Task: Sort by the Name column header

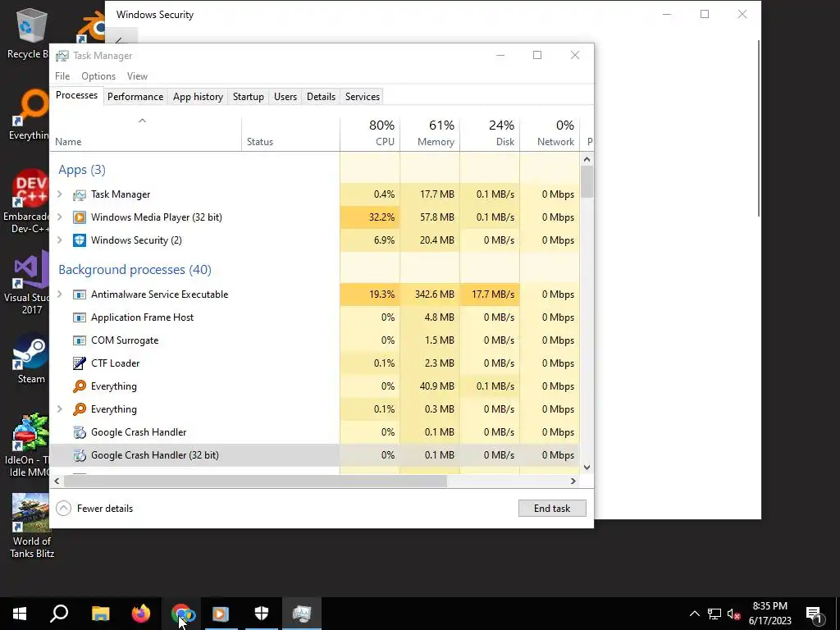Action: (x=145, y=134)
